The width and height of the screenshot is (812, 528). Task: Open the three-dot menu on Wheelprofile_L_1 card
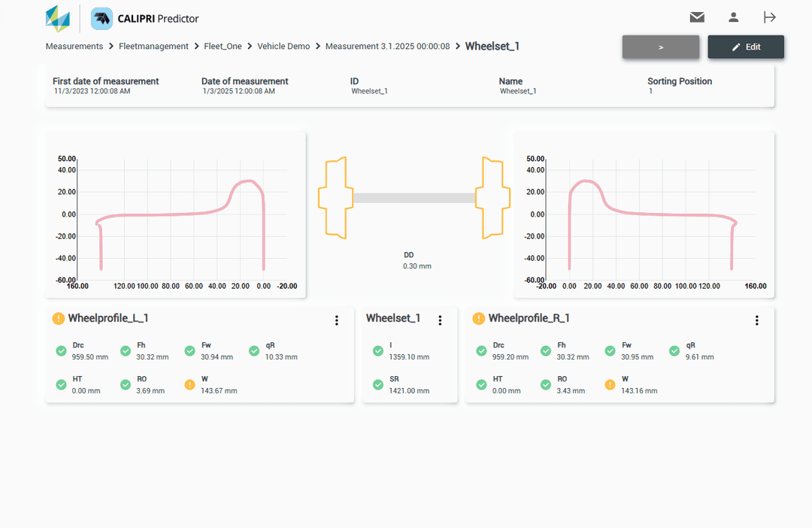point(337,320)
